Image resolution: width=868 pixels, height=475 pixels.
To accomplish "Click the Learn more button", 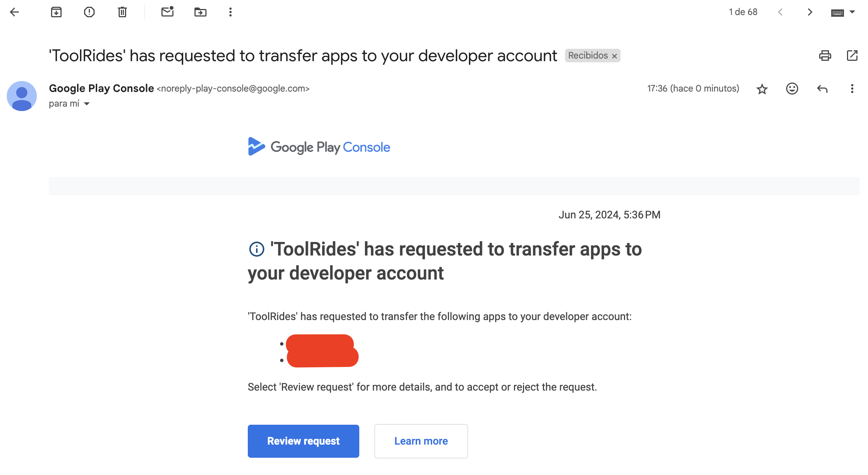I will click(x=421, y=441).
